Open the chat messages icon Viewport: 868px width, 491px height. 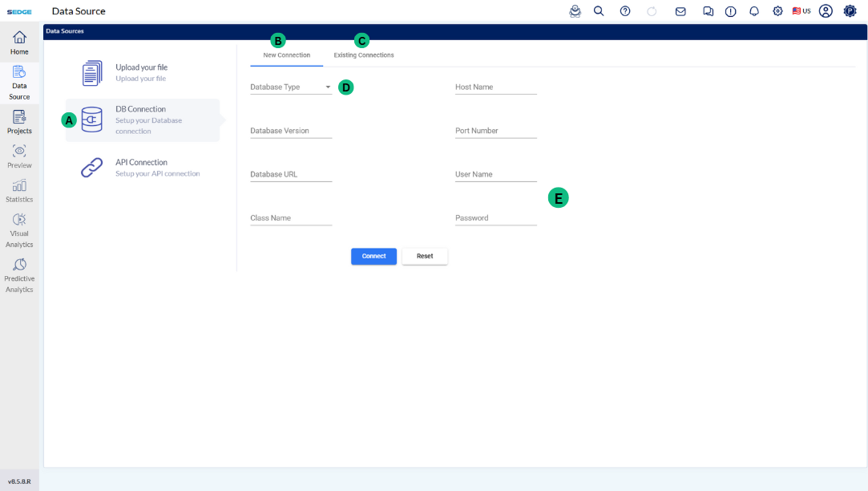708,11
